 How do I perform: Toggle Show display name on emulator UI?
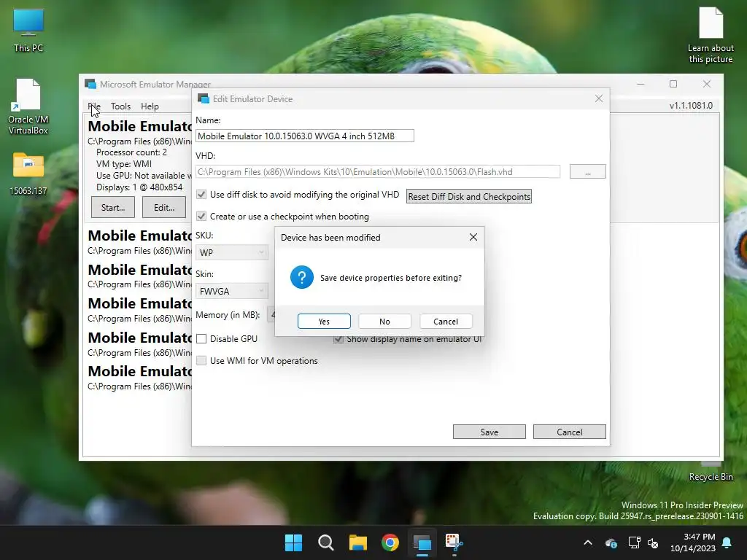[338, 340]
